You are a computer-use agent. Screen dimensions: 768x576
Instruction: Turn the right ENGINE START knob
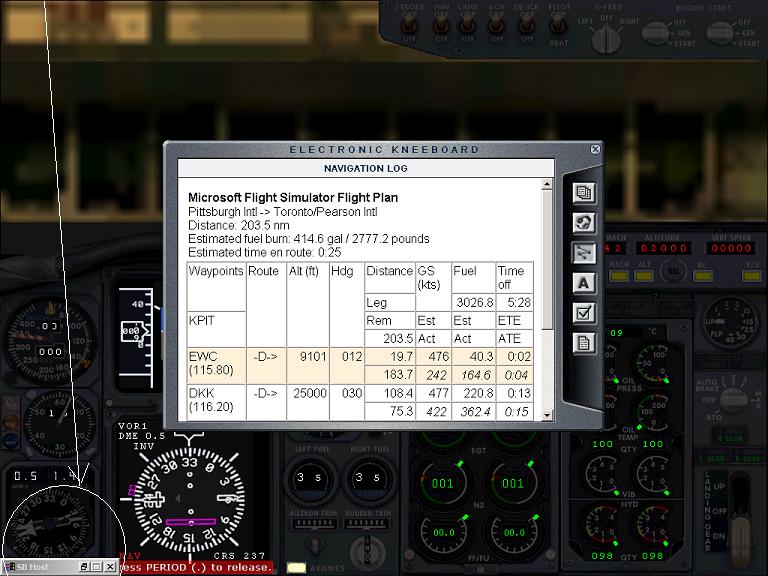(x=720, y=33)
